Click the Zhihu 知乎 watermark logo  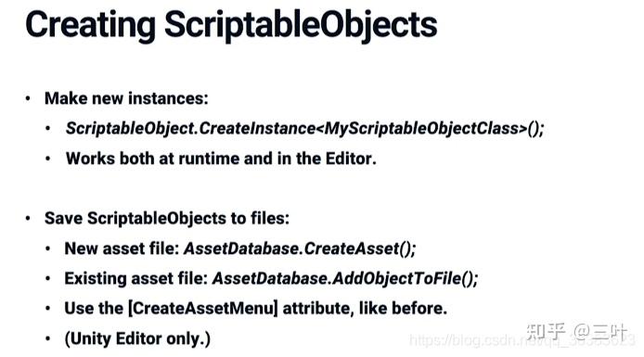(546, 332)
